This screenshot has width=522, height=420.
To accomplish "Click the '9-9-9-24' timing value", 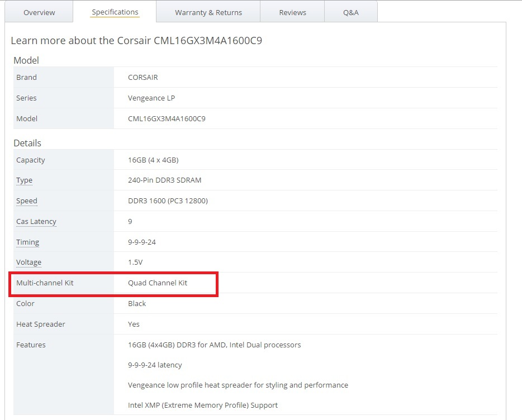I will (x=142, y=242).
